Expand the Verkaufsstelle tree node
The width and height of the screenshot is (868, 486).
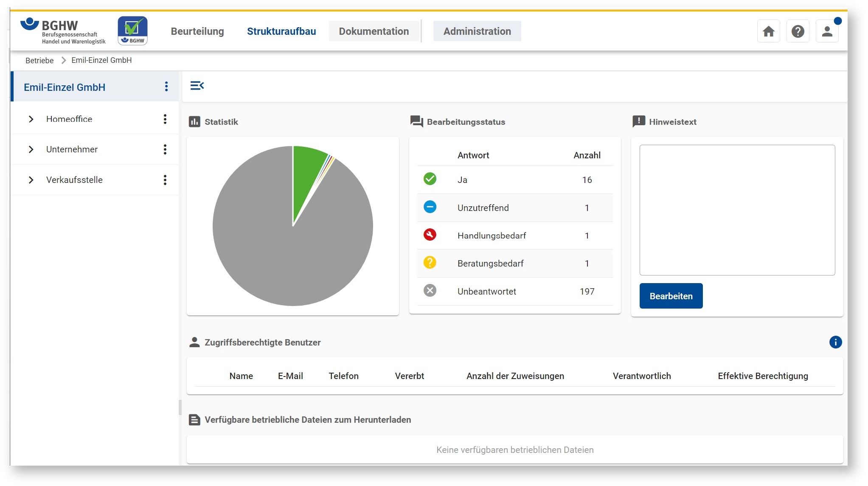click(31, 180)
